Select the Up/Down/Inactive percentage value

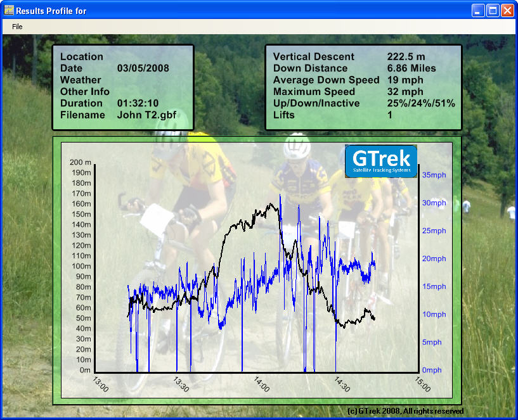pyautogui.click(x=421, y=103)
